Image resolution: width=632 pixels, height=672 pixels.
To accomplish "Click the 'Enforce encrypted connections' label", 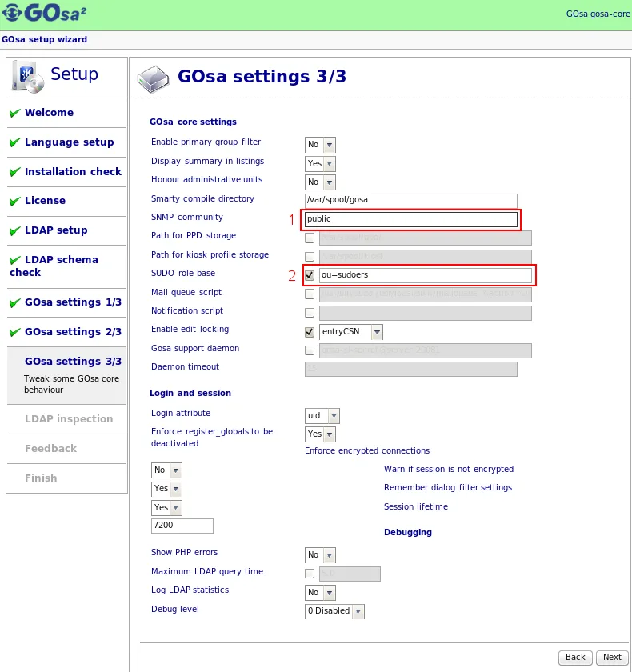I will [367, 451].
